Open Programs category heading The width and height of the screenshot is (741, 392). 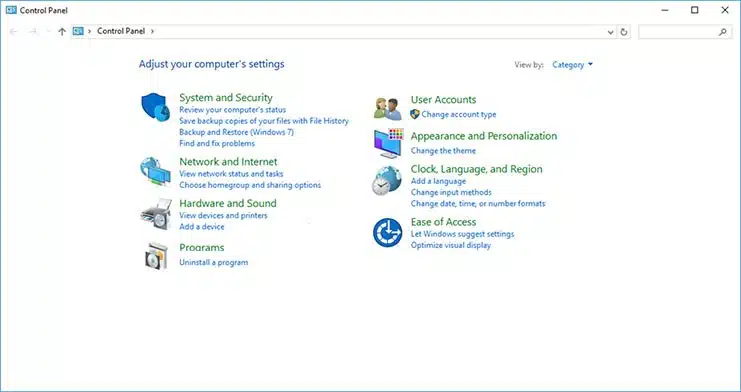pyautogui.click(x=202, y=247)
